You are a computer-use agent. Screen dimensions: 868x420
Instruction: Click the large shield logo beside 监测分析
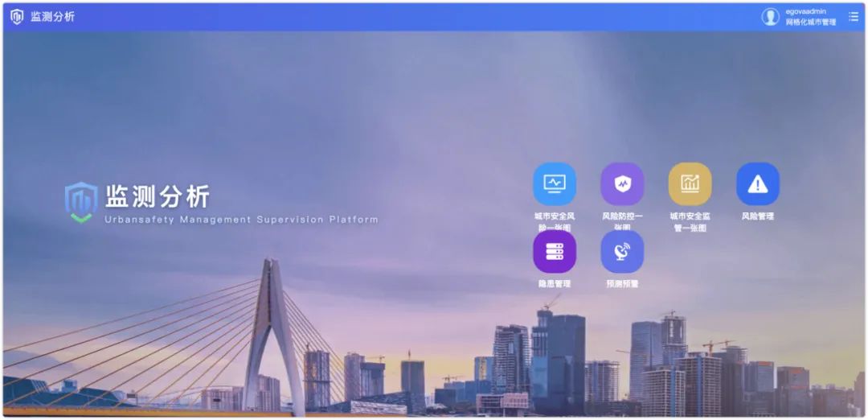(x=81, y=202)
